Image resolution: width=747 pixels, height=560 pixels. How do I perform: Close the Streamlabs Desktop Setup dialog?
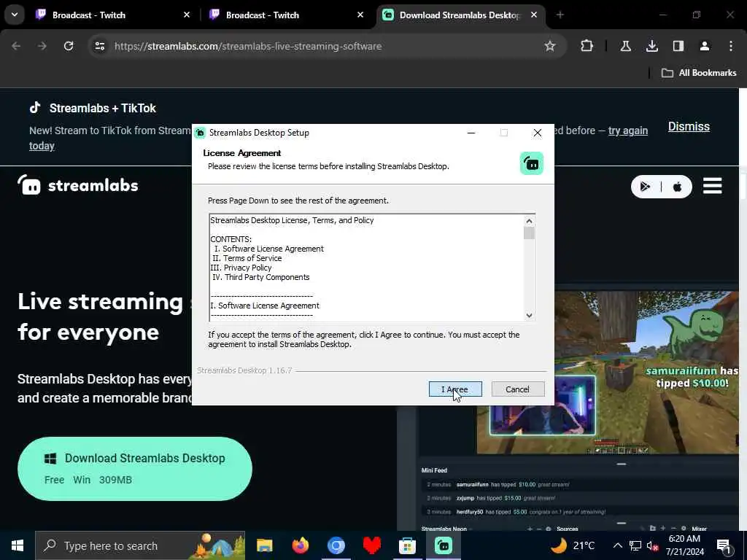(538, 133)
